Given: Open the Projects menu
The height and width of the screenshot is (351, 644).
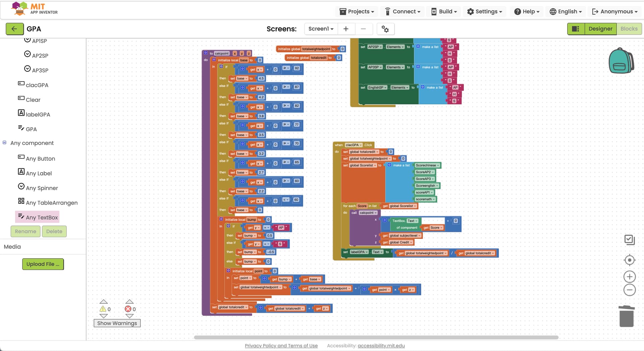Looking at the screenshot, I should tap(356, 11).
